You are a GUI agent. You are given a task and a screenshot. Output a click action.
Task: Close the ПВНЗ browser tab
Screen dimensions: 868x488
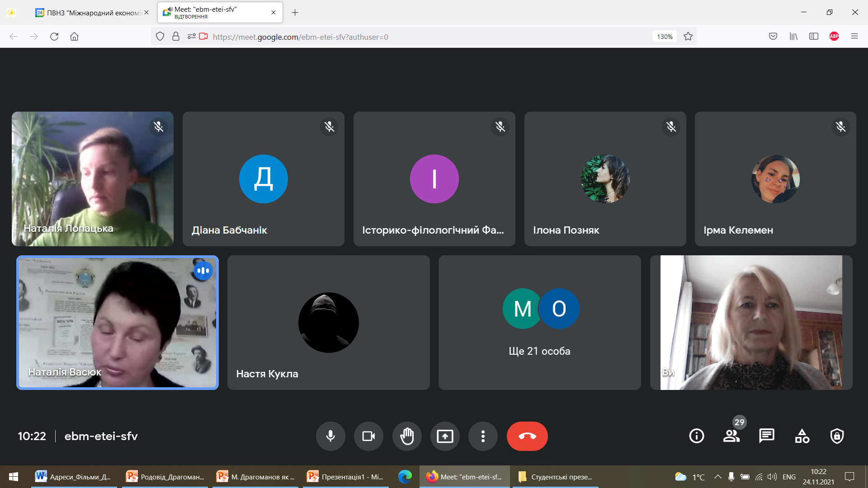[146, 13]
